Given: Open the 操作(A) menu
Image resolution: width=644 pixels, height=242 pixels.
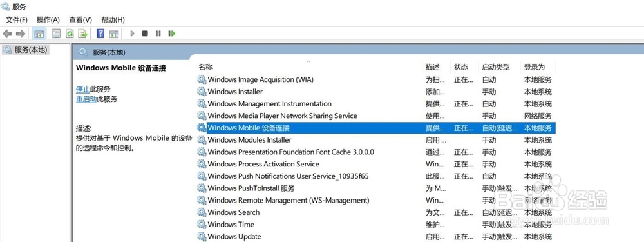Looking at the screenshot, I should point(48,20).
